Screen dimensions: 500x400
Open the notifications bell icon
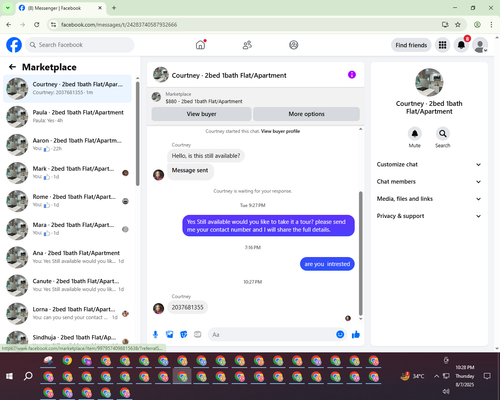click(461, 45)
